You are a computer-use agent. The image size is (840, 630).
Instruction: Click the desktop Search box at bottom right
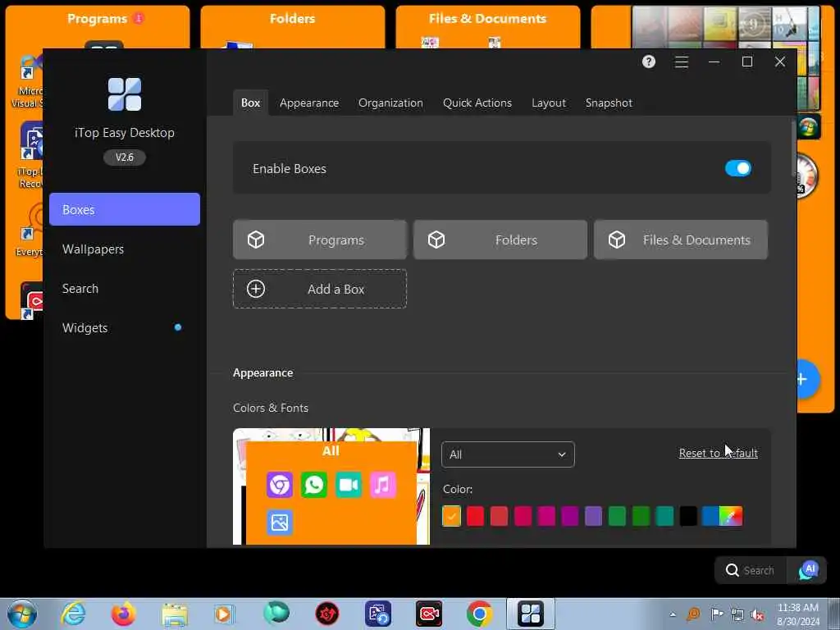click(x=750, y=570)
